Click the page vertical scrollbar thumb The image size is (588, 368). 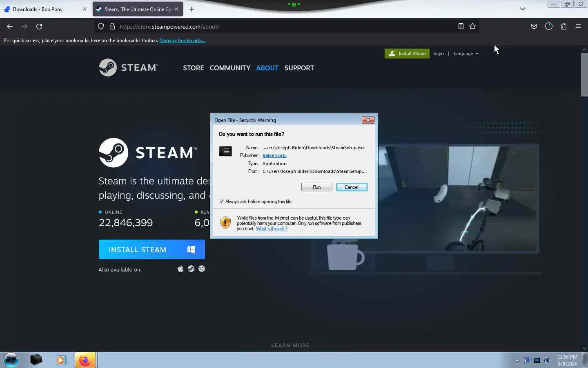click(x=584, y=75)
